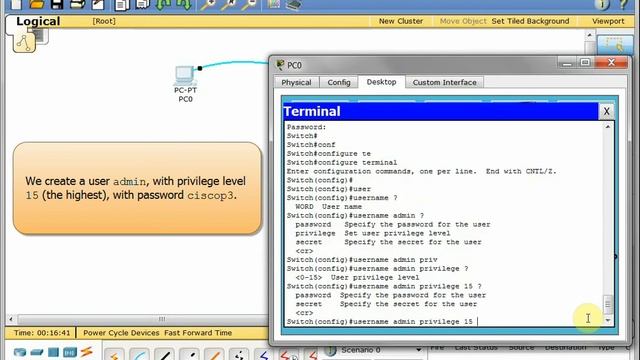Click the terminal scrollbar up arrow
Image resolution: width=640 pixels, height=360 pixels.
pyautogui.click(x=608, y=127)
